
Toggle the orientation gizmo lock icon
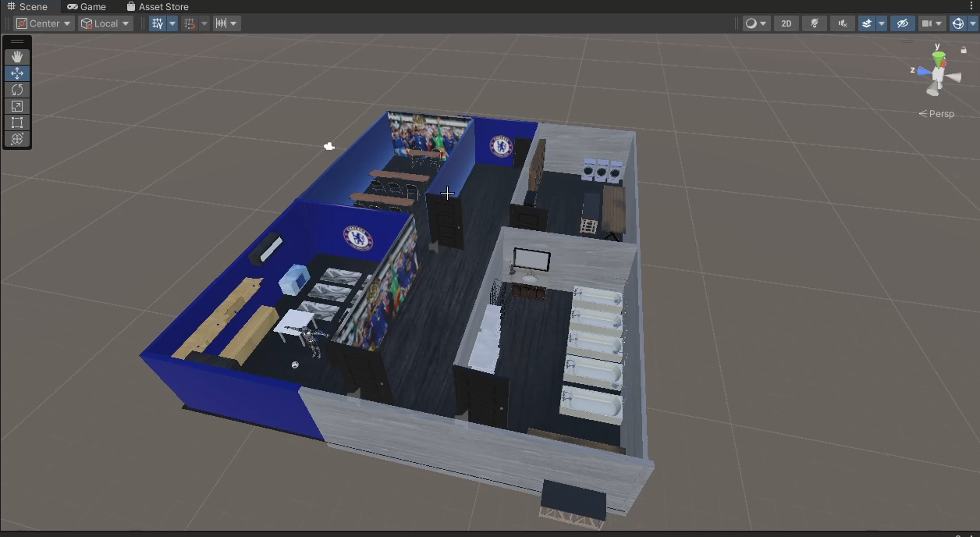tap(964, 50)
